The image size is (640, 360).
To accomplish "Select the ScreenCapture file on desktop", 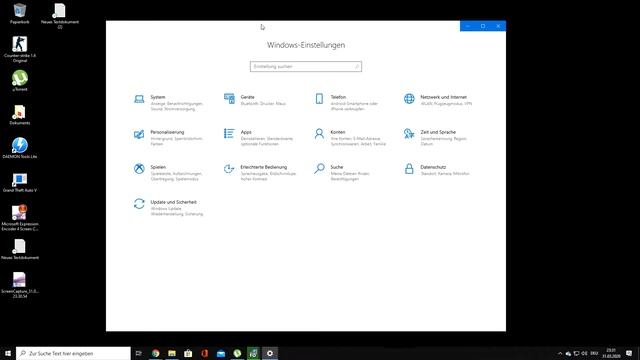I will tap(20, 285).
